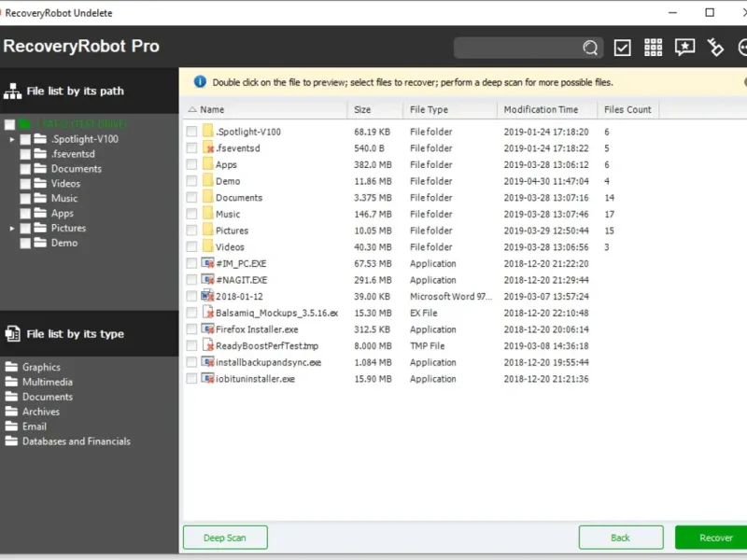Click the TMP File type cell
The image size is (747, 560).
click(427, 345)
